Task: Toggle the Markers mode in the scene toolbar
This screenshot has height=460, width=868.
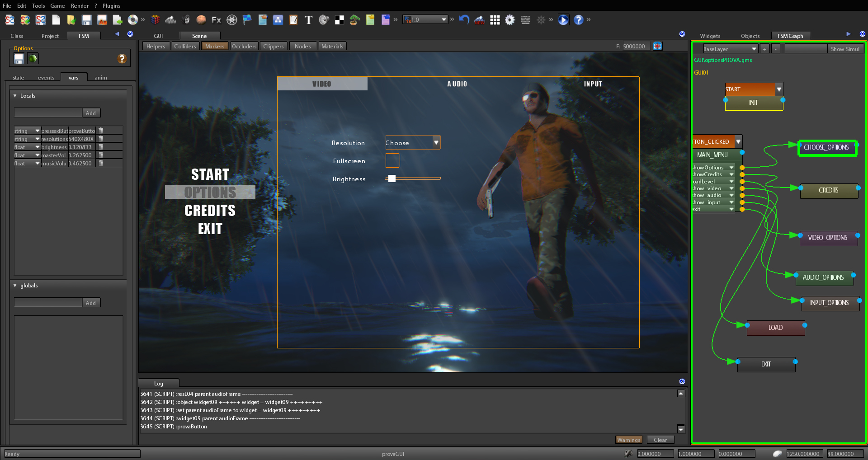Action: [215, 46]
